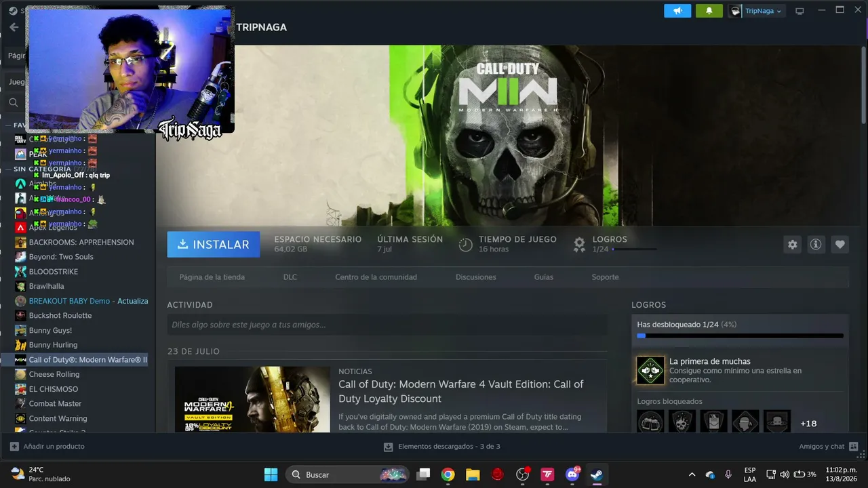The image size is (868, 488).
Task: Click the first locked achievement icon
Action: click(650, 423)
